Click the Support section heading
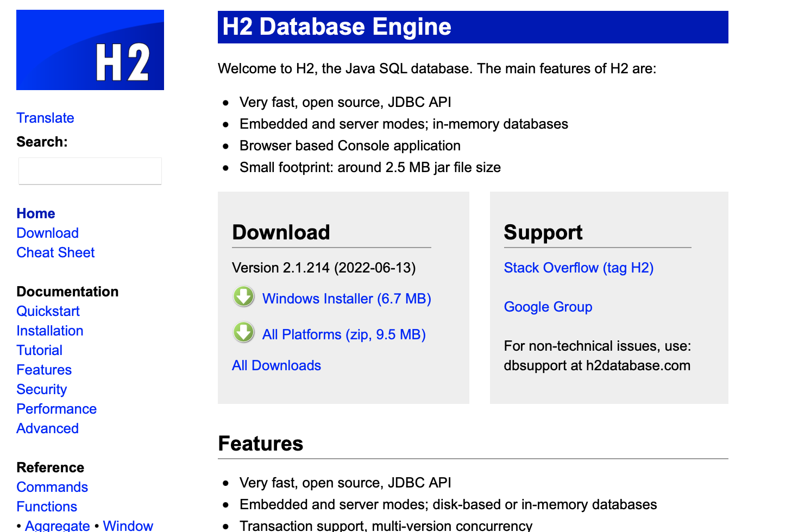 click(543, 232)
